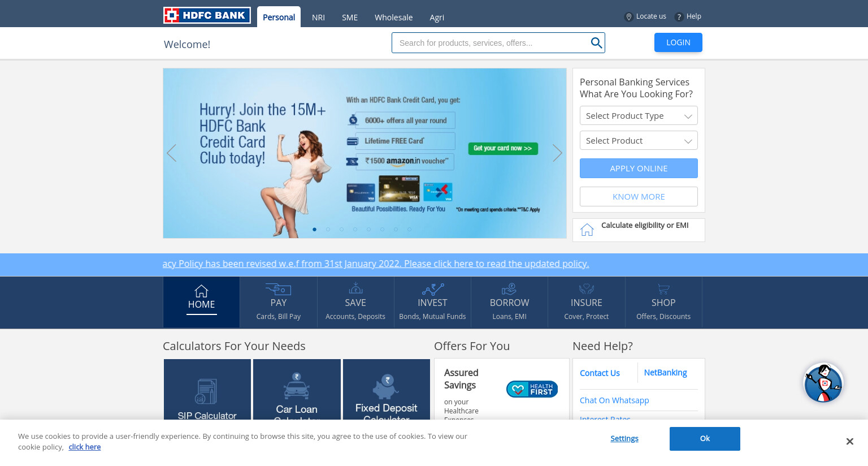The height and width of the screenshot is (466, 868).
Task: Switch to the Wholesale tab
Action: pyautogui.click(x=393, y=18)
